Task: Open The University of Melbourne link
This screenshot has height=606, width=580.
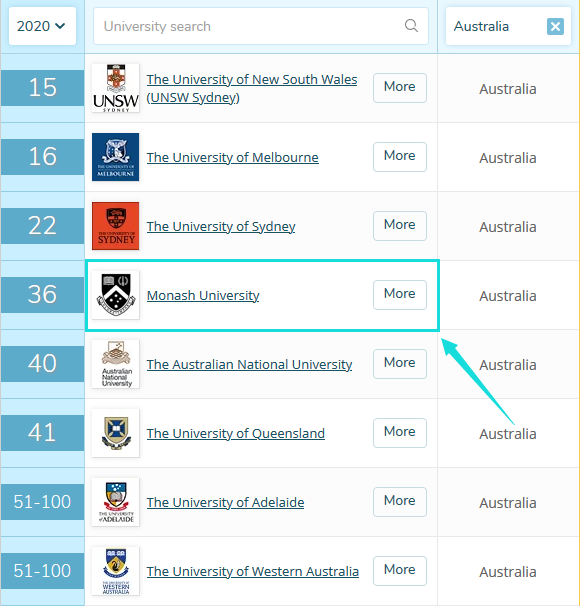Action: pyautogui.click(x=233, y=158)
